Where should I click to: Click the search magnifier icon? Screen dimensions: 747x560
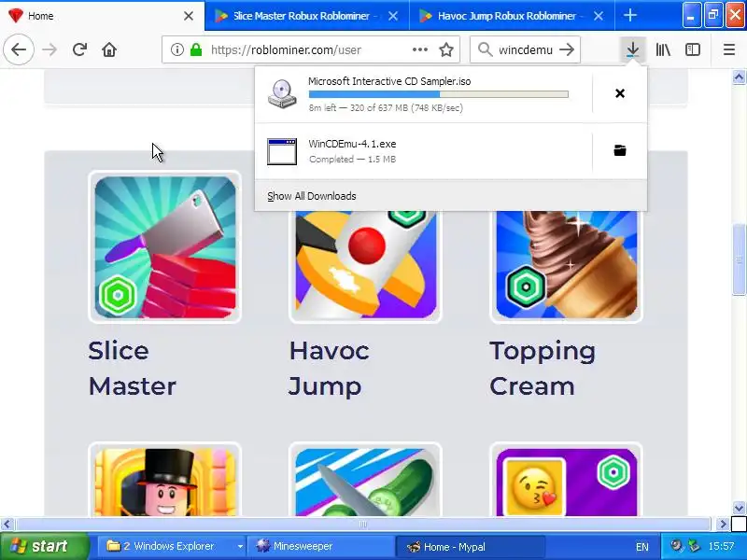pos(485,49)
